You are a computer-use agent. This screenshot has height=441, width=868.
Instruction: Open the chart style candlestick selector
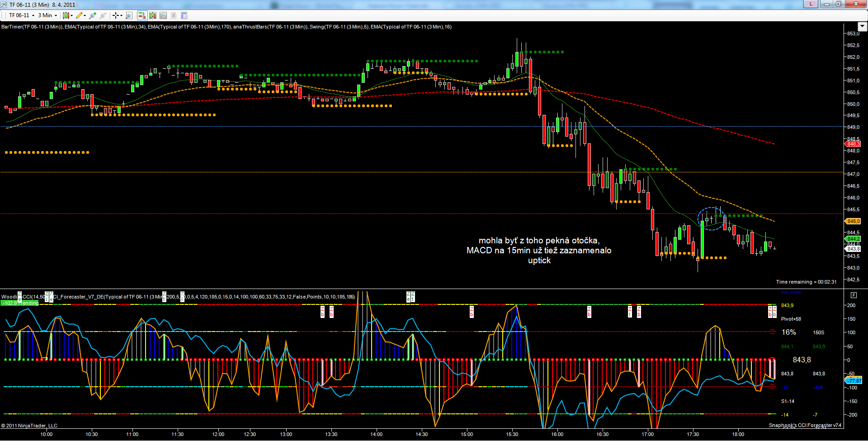click(66, 15)
